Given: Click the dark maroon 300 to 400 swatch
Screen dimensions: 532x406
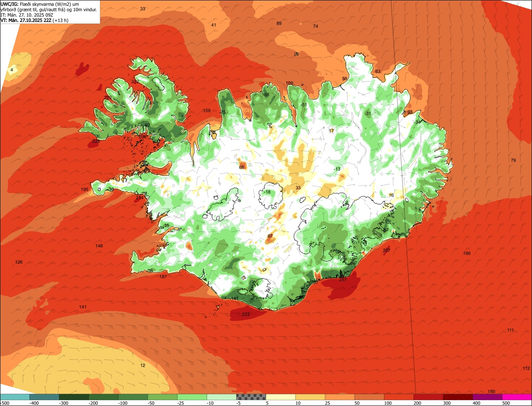Looking at the screenshot, I should tap(458, 397).
